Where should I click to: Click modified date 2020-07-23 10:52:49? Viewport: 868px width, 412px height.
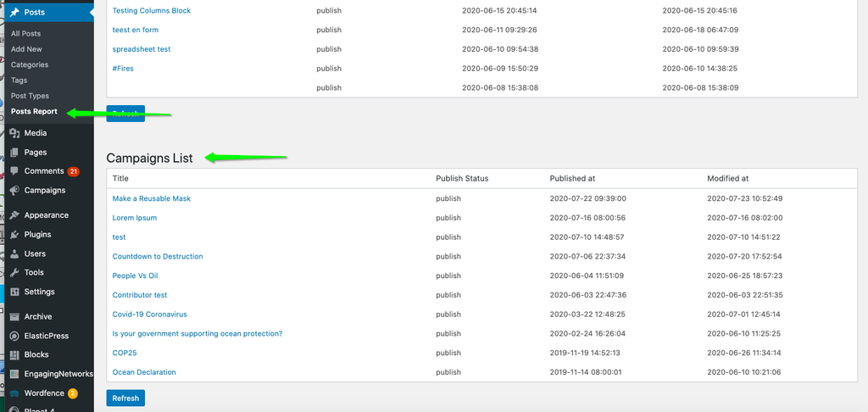click(x=745, y=198)
